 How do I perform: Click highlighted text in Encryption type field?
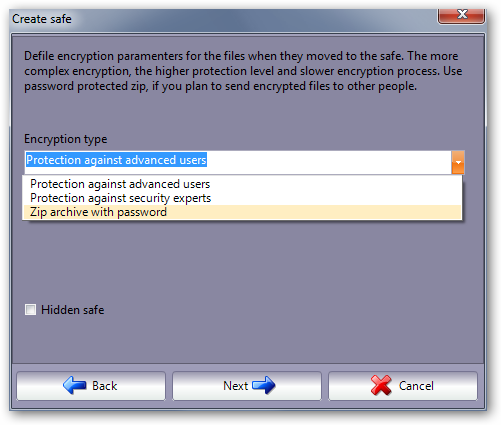coord(116,160)
